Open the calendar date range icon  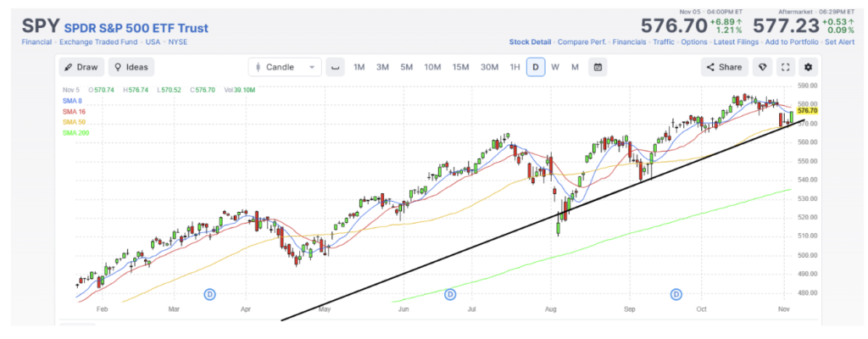point(598,67)
